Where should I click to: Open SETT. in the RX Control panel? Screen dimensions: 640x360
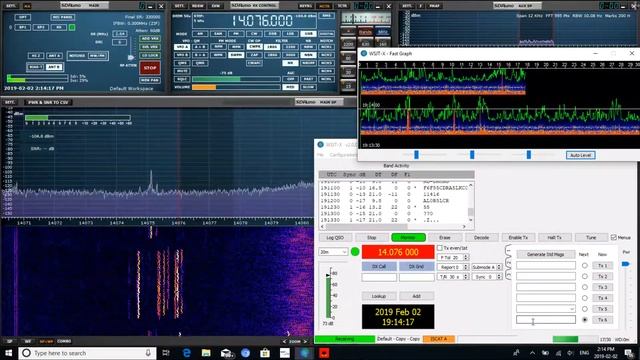(179, 6)
